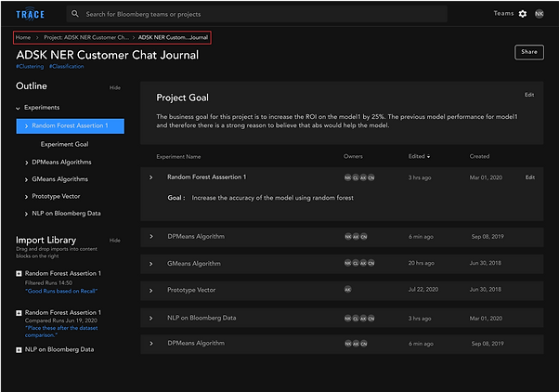Hide the Outline panel
The height and width of the screenshot is (392, 559).
115,87
